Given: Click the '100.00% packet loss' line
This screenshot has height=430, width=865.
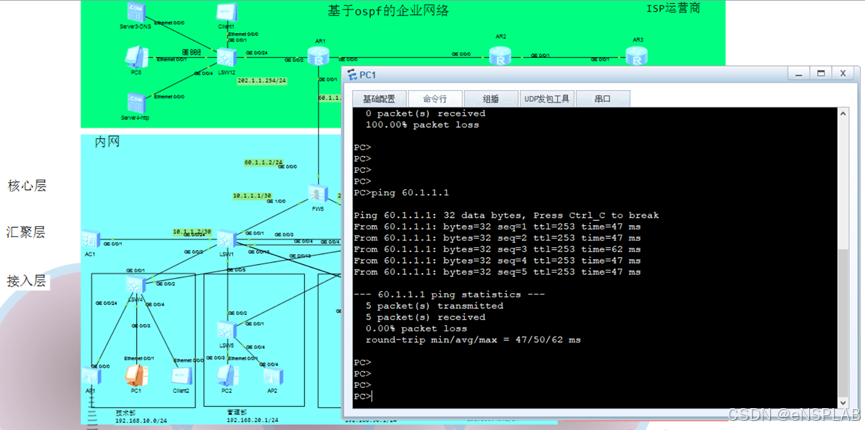Looking at the screenshot, I should 423,125.
